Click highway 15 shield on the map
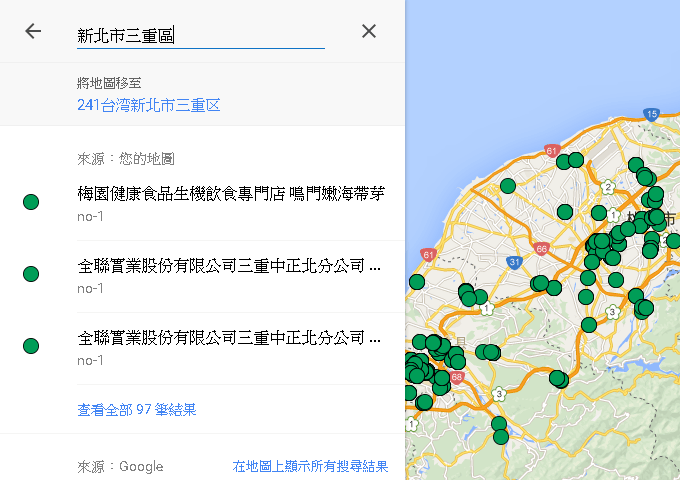The height and width of the screenshot is (480, 680). pyautogui.click(x=651, y=114)
